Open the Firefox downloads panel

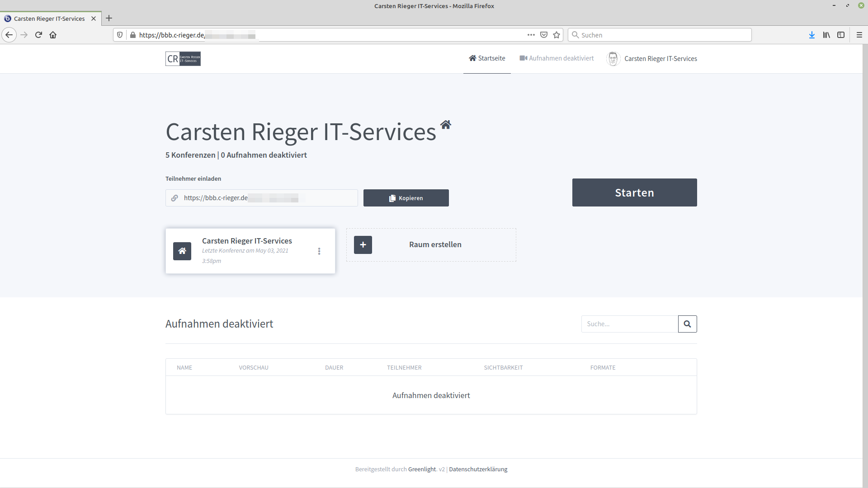812,35
